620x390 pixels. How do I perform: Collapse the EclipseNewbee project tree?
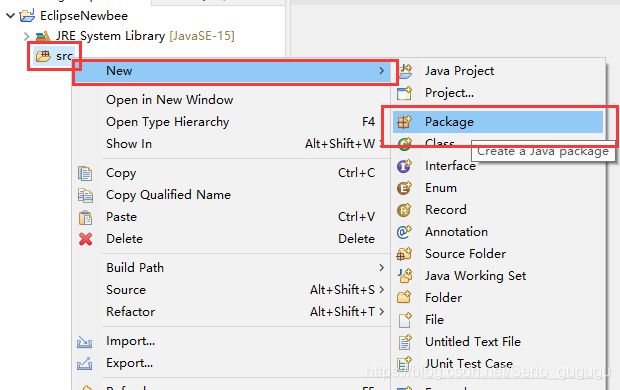(11, 16)
